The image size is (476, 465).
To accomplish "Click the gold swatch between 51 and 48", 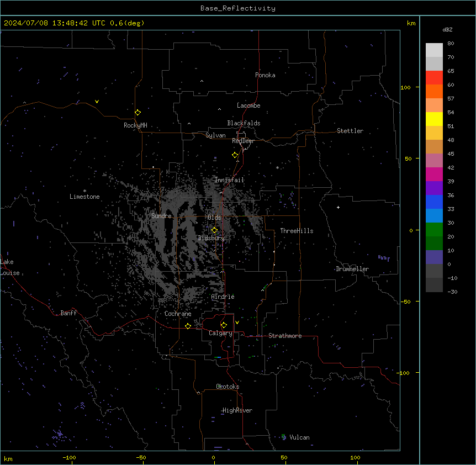I will click(434, 133).
